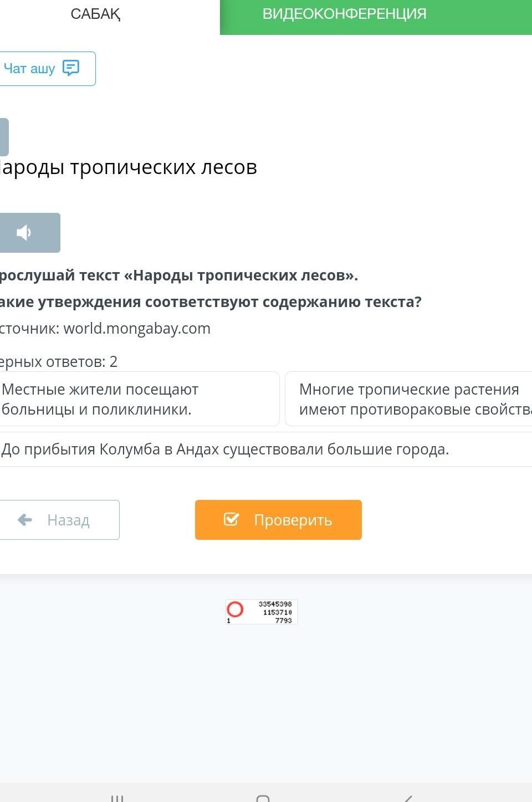Tap the Android home button icon

(x=263, y=798)
